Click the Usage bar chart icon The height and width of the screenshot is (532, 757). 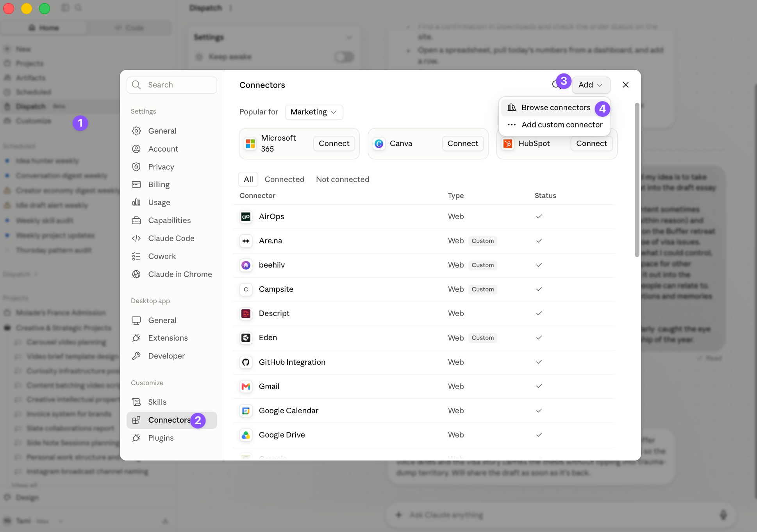136,202
